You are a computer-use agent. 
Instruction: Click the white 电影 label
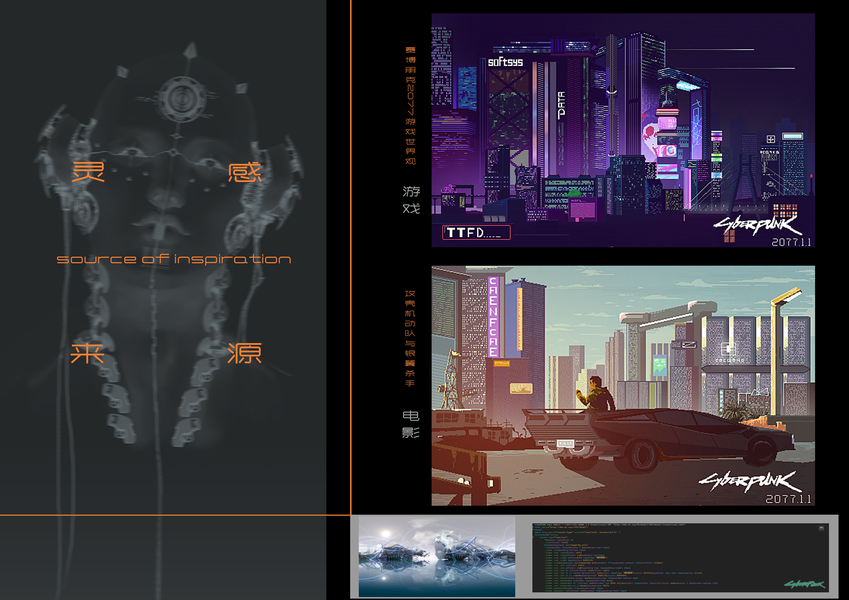click(411, 424)
